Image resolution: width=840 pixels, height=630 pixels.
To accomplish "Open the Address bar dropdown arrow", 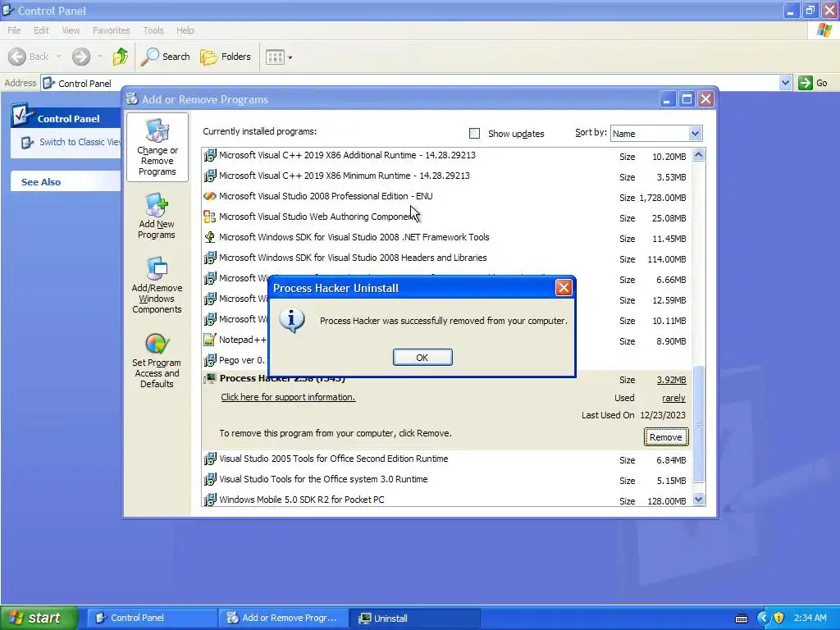I will (x=785, y=83).
